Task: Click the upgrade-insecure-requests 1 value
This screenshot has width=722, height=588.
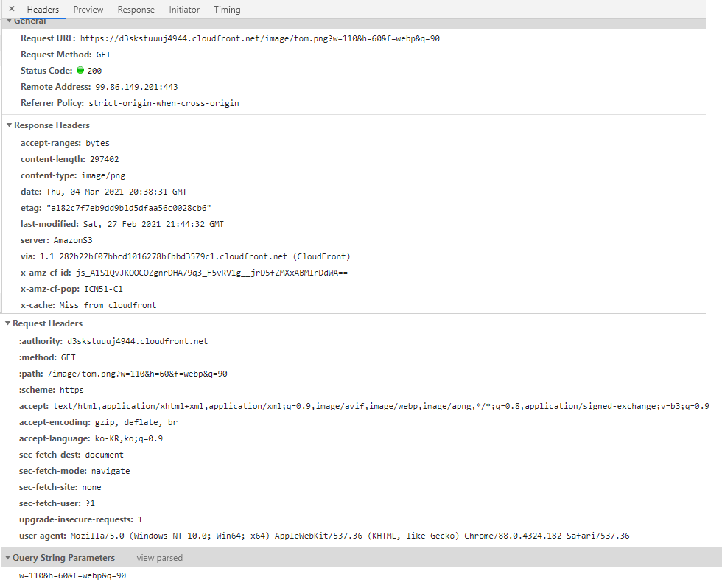Action: point(140,520)
